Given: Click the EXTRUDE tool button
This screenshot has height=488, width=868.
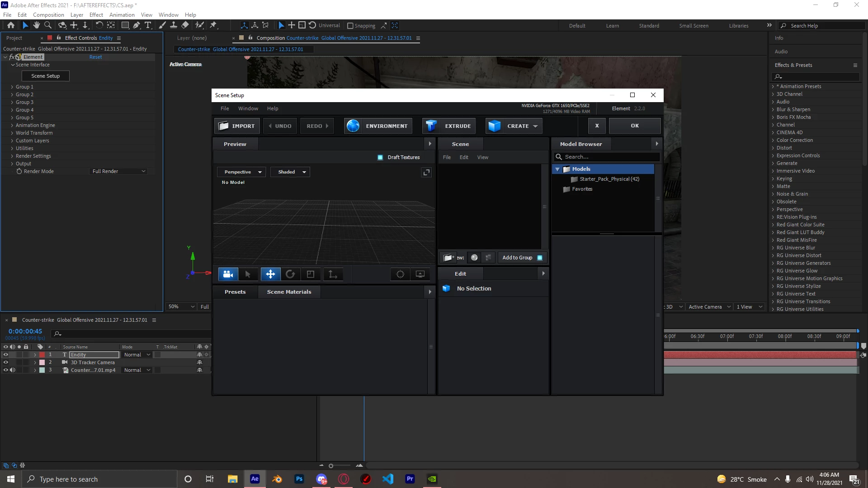Looking at the screenshot, I should (x=449, y=126).
